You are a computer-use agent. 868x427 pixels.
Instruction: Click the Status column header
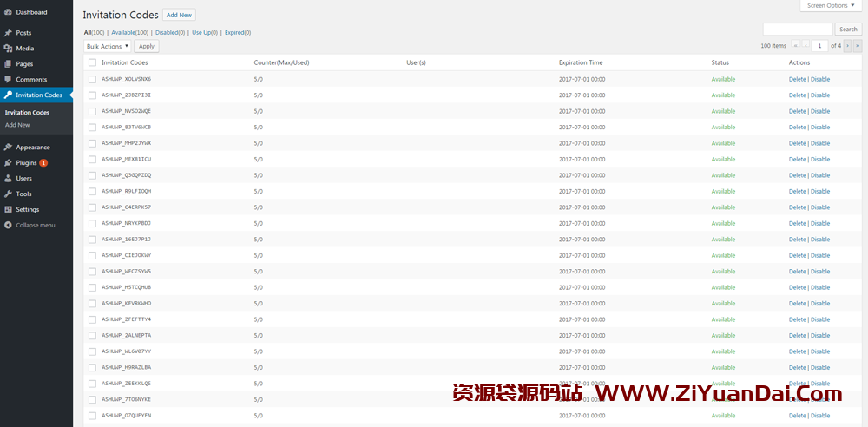[720, 62]
